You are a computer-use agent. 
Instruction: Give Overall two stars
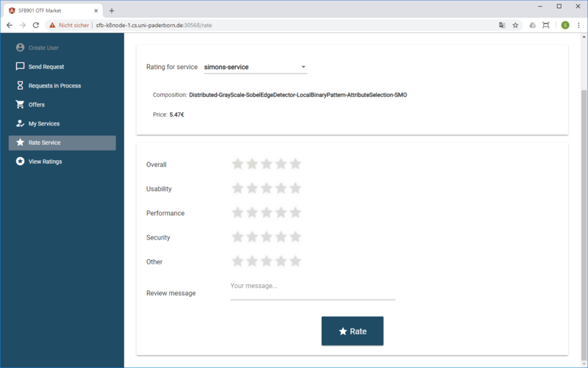[252, 164]
